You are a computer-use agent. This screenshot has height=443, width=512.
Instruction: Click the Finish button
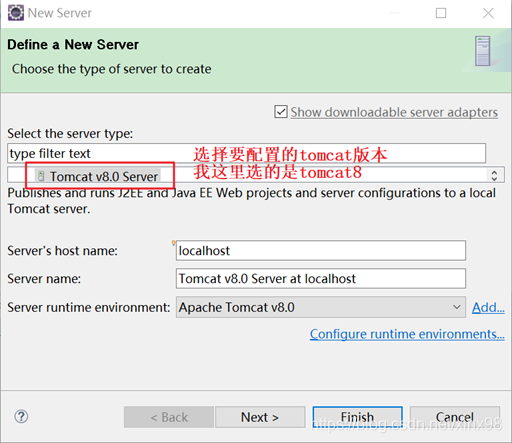[x=357, y=417]
